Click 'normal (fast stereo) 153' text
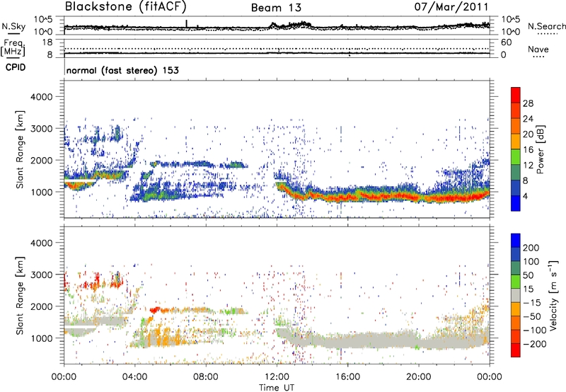Viewport: 566px width, 392px height. (x=122, y=70)
